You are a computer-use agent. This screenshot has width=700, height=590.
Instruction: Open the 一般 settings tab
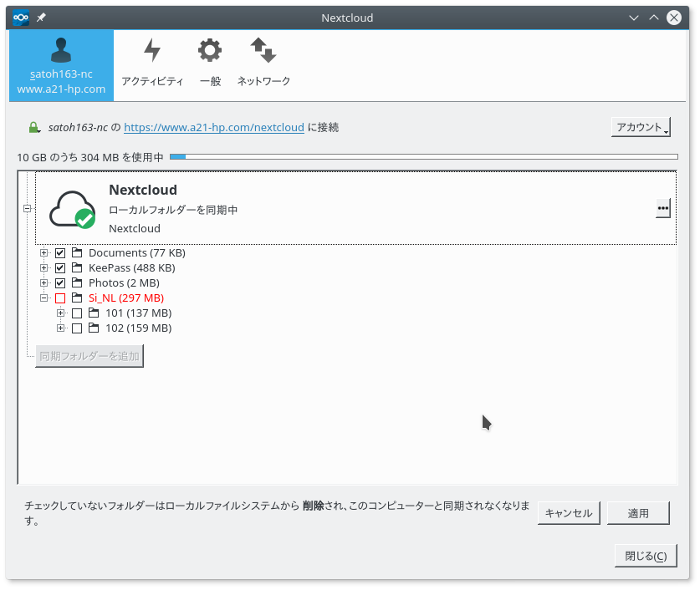click(x=210, y=63)
